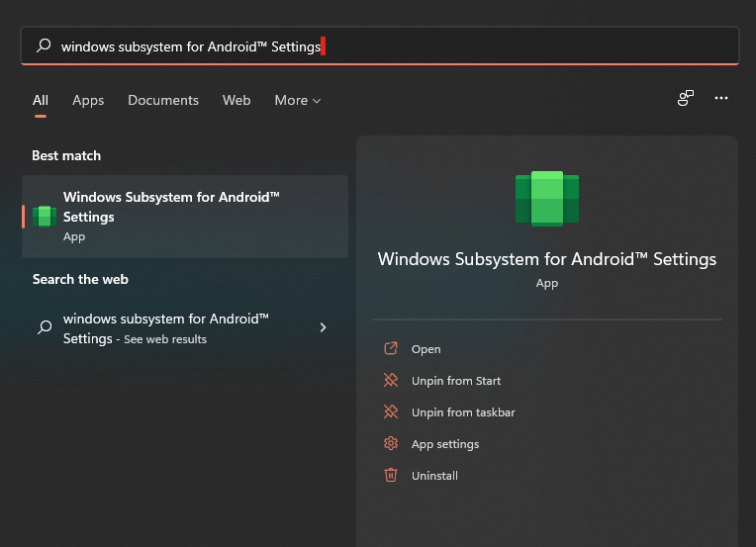Viewport: 756px width, 547px height.
Task: Click the magnifier icon beside the web result
Action: click(x=44, y=327)
